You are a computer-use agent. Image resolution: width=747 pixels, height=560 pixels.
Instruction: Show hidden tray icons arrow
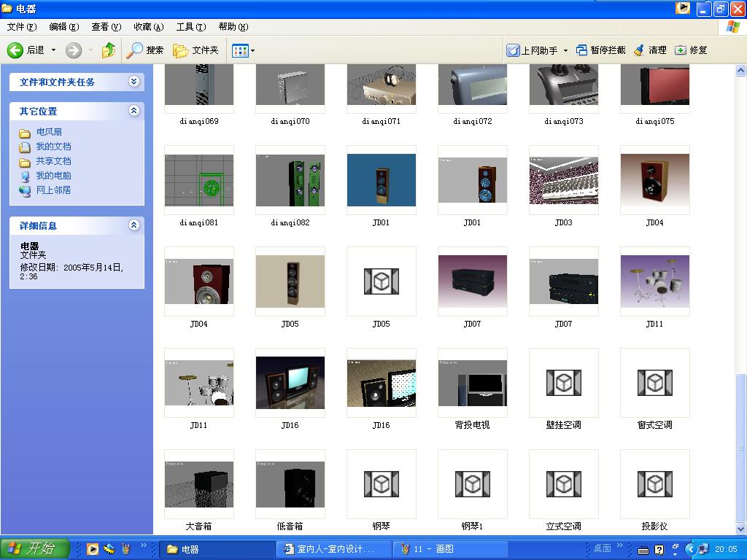coord(690,549)
